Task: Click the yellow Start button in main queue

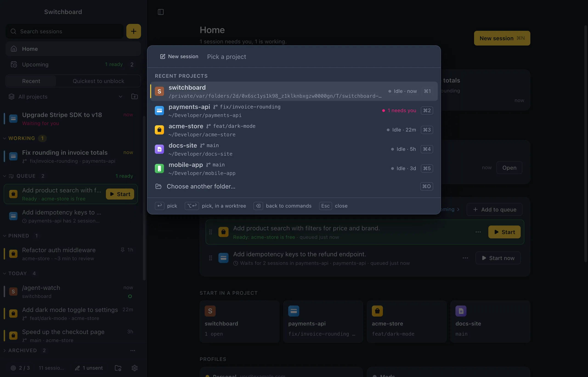Action: click(x=504, y=232)
